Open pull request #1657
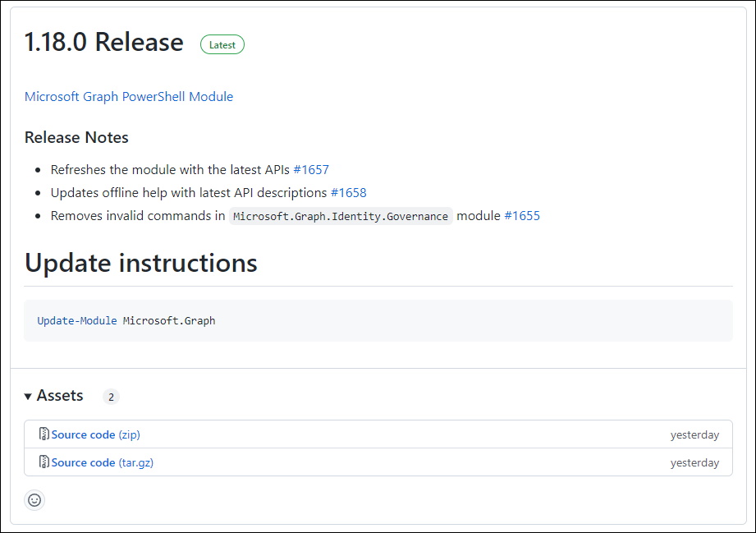Screen dimensions: 756x533 pos(311,170)
